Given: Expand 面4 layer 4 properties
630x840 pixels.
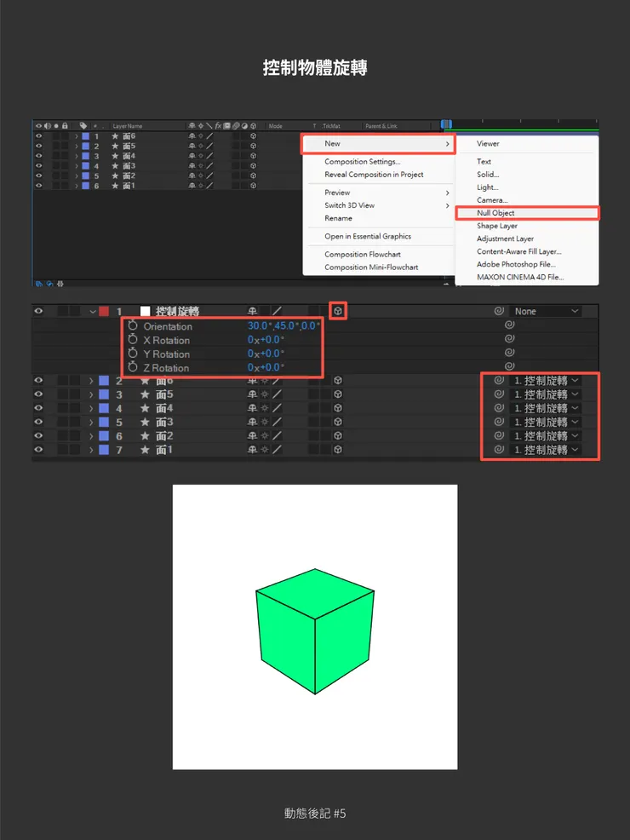Looking at the screenshot, I should 92,409.
